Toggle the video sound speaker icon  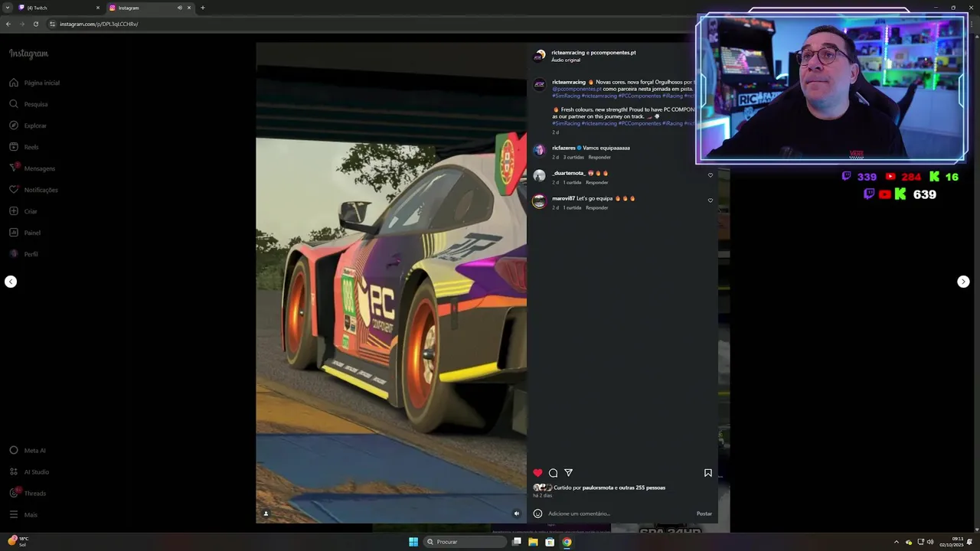click(x=517, y=514)
